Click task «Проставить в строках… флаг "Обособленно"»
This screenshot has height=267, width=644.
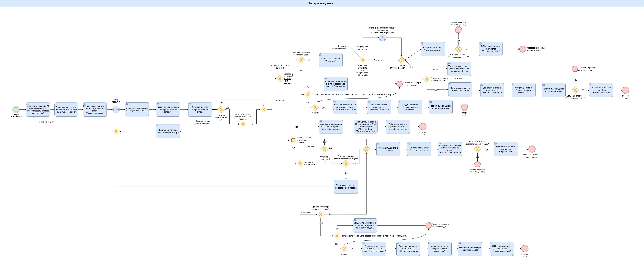point(66,110)
